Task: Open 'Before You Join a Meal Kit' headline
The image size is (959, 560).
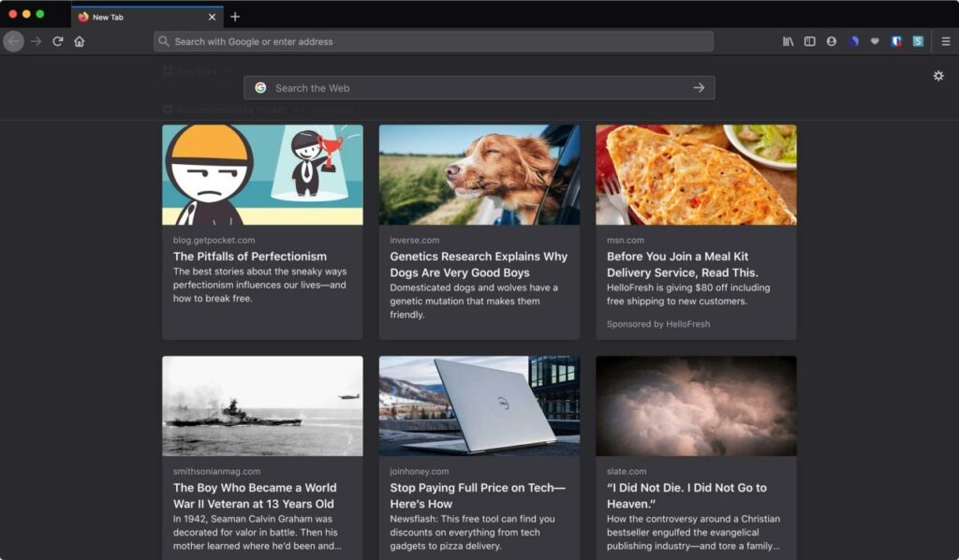Action: coord(683,265)
